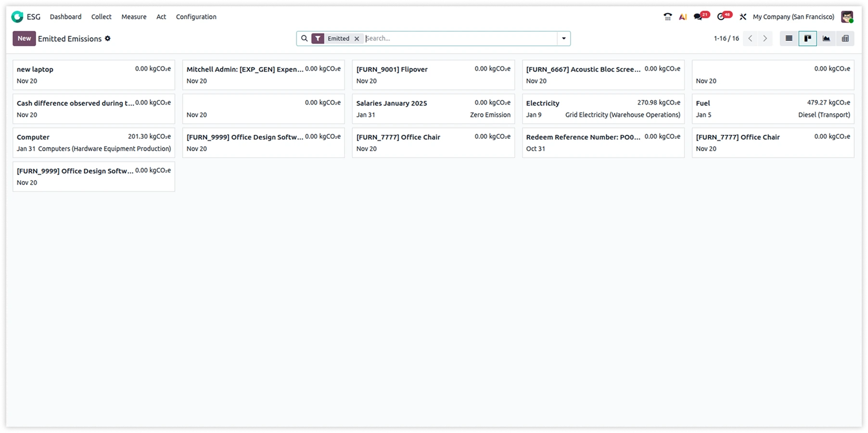The height and width of the screenshot is (433, 868).
Task: Open the activities clock icon
Action: pos(721,17)
